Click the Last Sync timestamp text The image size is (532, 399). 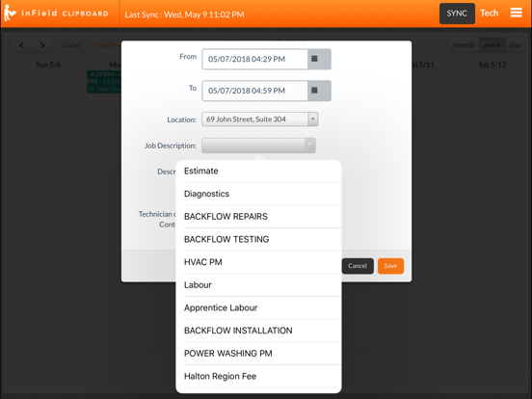click(184, 14)
